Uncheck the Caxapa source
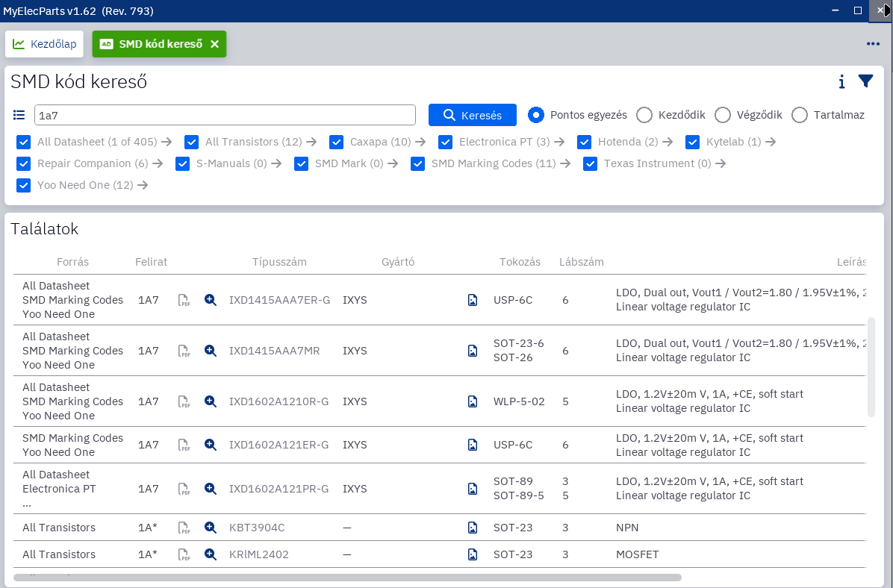The width and height of the screenshot is (893, 588). click(336, 142)
